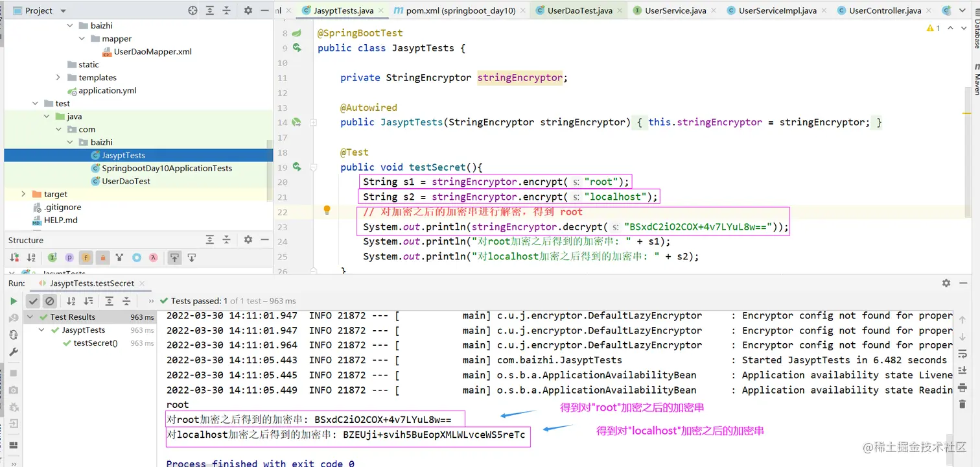
Task: Collapse all in Project panel header
Action: [x=227, y=10]
